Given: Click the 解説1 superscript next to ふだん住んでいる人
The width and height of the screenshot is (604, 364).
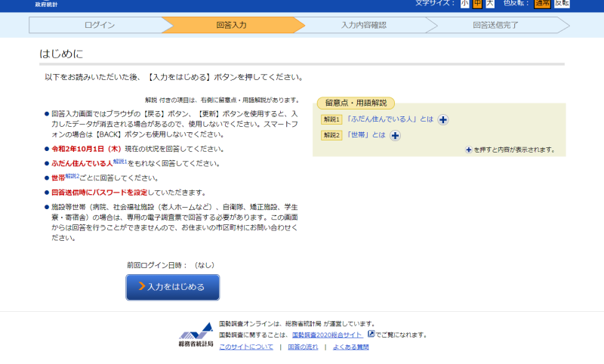Looking at the screenshot, I should (120, 162).
